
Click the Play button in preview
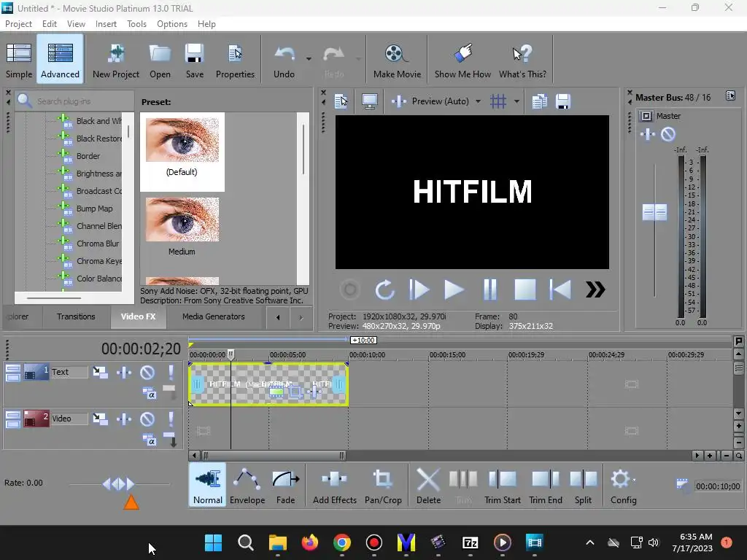pos(454,289)
